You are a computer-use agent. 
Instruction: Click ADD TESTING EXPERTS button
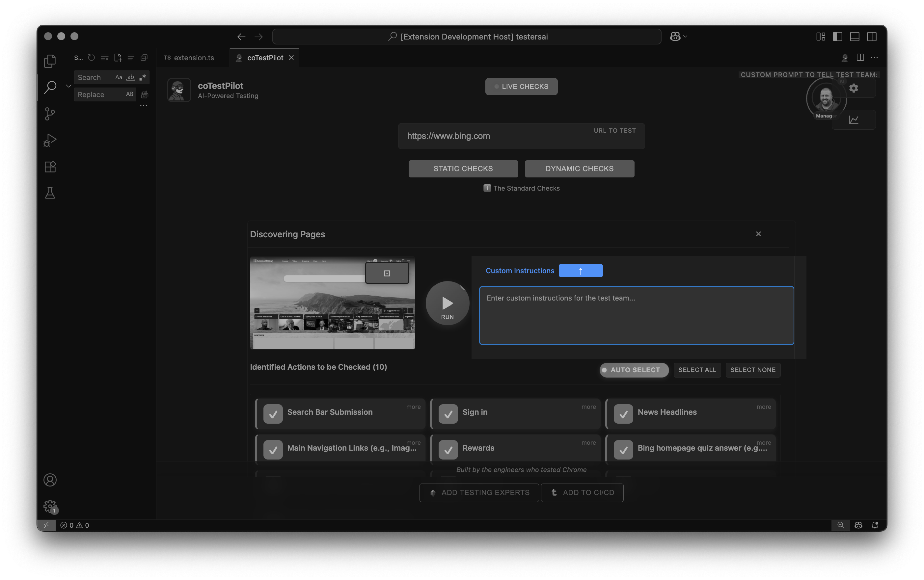[x=479, y=492]
